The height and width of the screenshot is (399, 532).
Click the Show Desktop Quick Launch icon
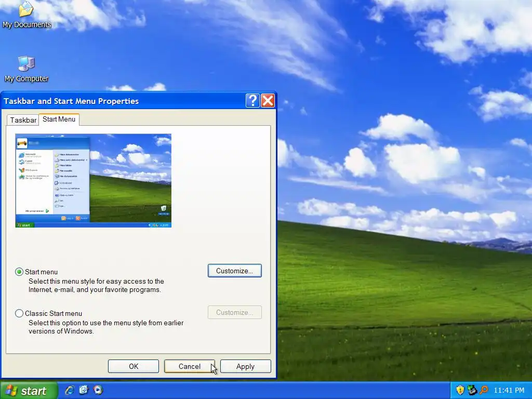pyautogui.click(x=84, y=390)
